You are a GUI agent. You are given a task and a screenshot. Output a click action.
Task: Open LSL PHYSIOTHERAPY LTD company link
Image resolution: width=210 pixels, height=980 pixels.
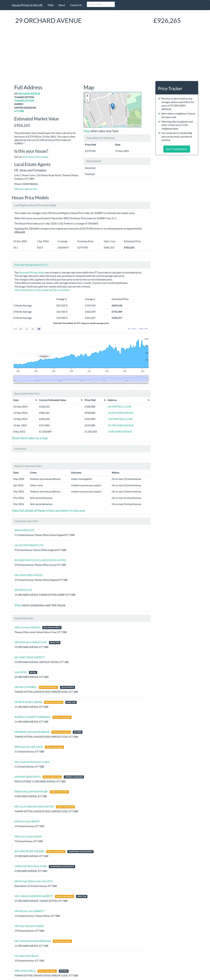click(x=29, y=545)
